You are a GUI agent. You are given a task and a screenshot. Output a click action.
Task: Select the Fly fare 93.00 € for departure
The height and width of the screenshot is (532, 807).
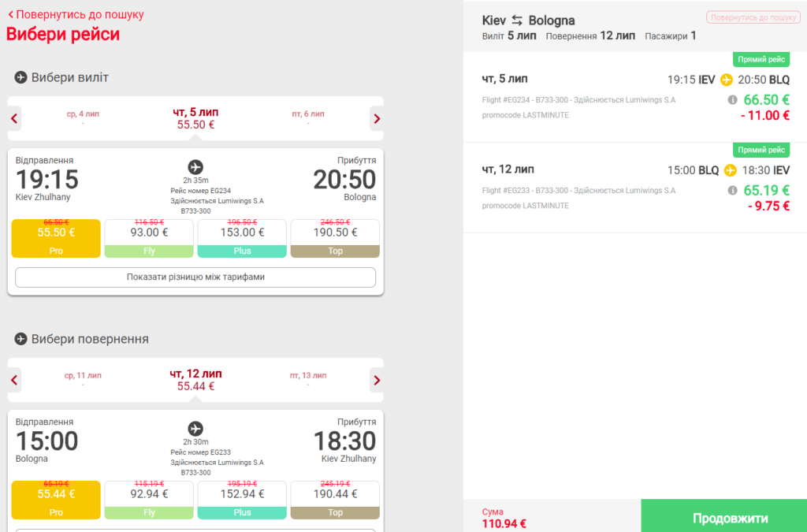tap(149, 238)
